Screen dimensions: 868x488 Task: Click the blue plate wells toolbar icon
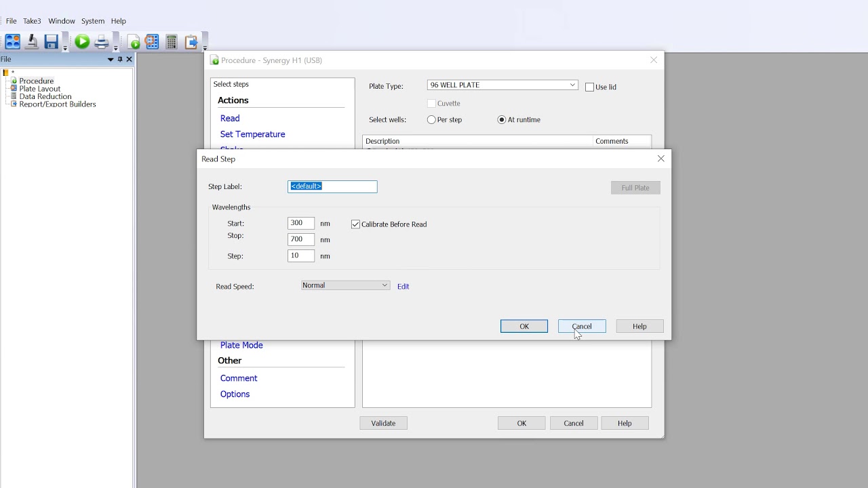click(x=13, y=42)
